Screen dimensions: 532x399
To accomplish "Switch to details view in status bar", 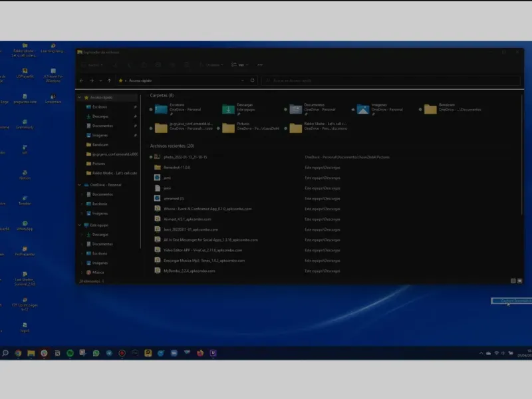I will (512, 281).
